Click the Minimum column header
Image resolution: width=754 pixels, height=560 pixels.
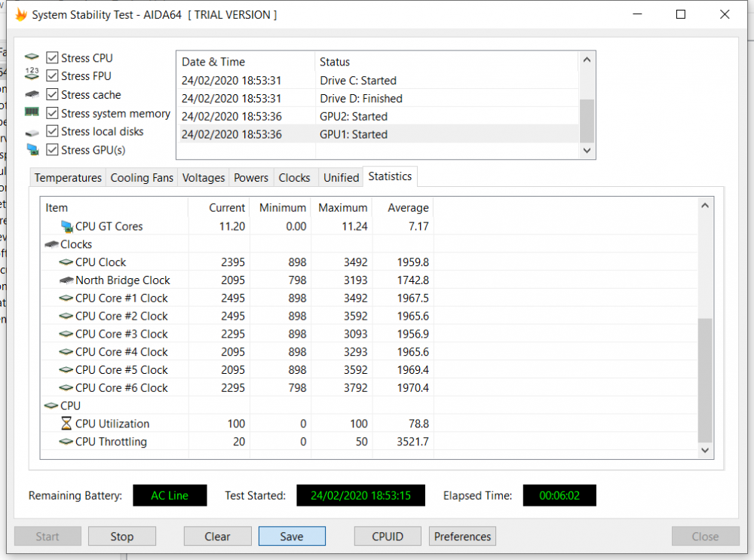coord(280,208)
